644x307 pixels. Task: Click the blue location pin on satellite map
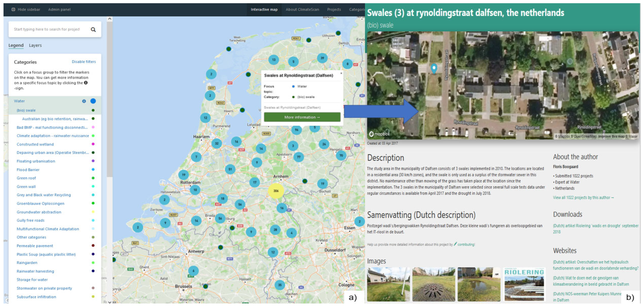[434, 68]
